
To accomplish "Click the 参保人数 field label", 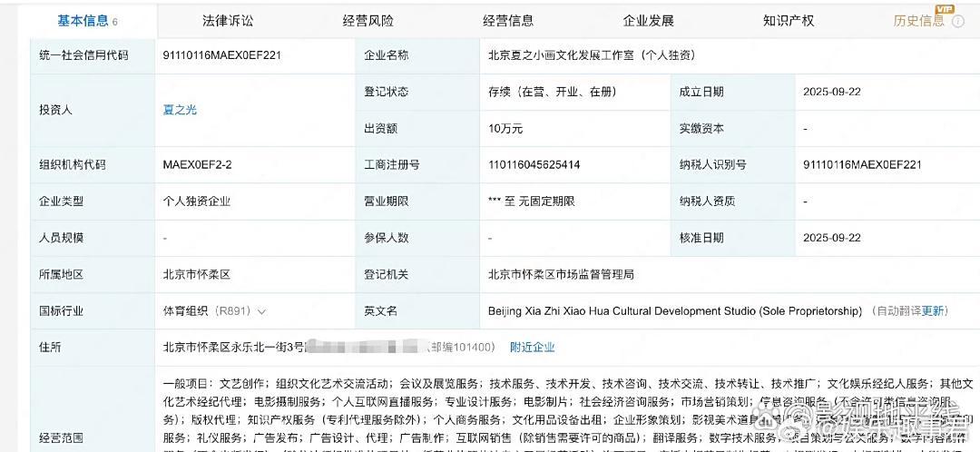I will click(x=387, y=238).
